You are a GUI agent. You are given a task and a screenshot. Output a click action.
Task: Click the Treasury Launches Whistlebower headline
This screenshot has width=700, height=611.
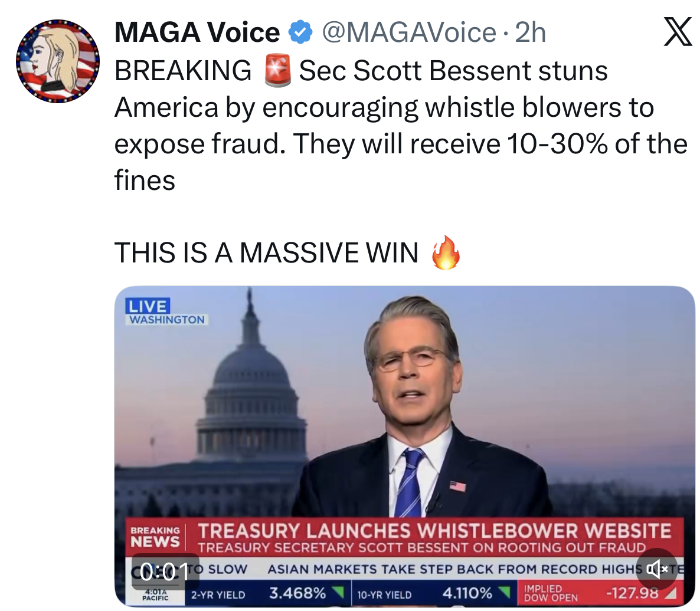click(x=434, y=530)
